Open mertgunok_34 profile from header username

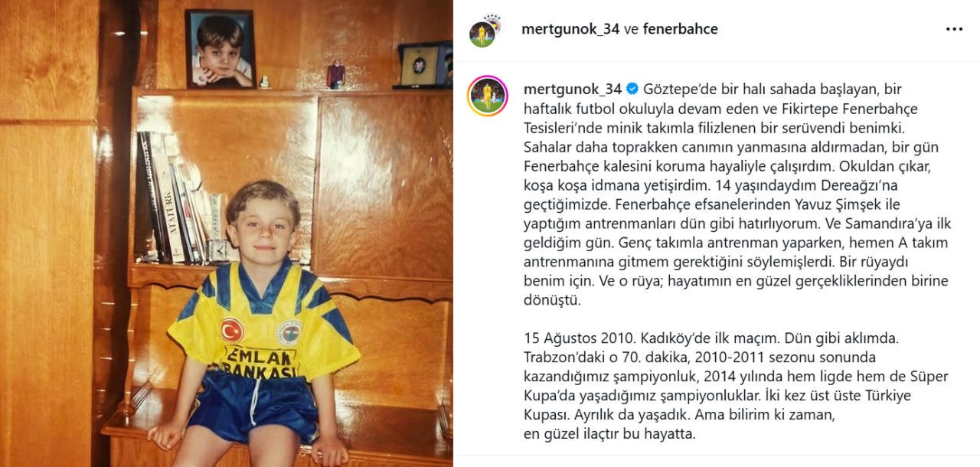570,29
